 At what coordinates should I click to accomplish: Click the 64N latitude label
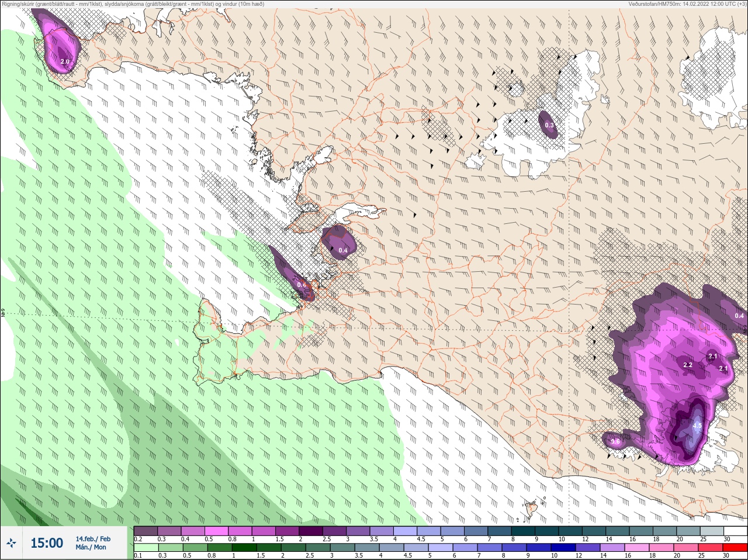(3, 314)
